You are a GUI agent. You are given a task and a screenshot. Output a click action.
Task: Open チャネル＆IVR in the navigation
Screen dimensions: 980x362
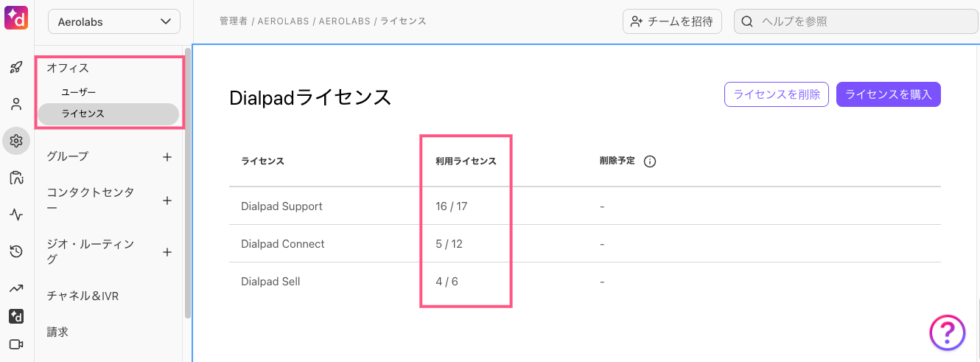coord(83,296)
